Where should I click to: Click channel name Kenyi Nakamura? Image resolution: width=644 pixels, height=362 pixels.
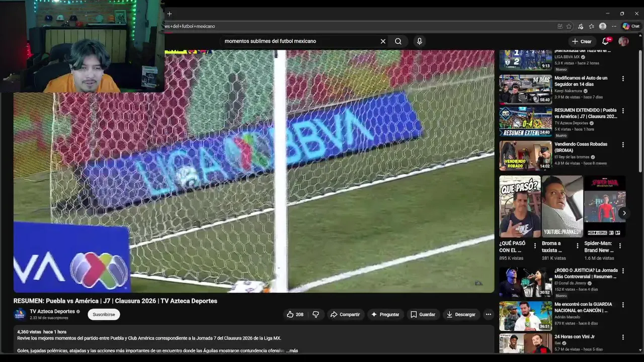(x=568, y=91)
